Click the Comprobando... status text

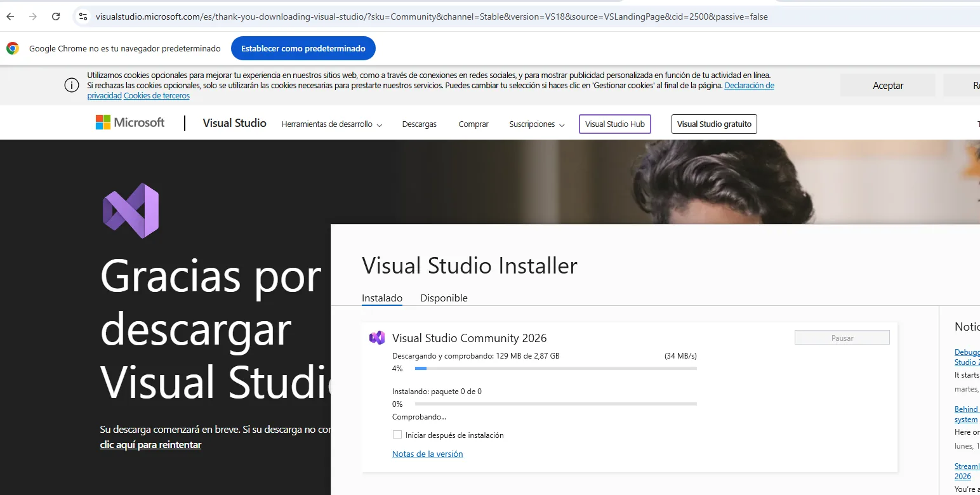click(419, 417)
